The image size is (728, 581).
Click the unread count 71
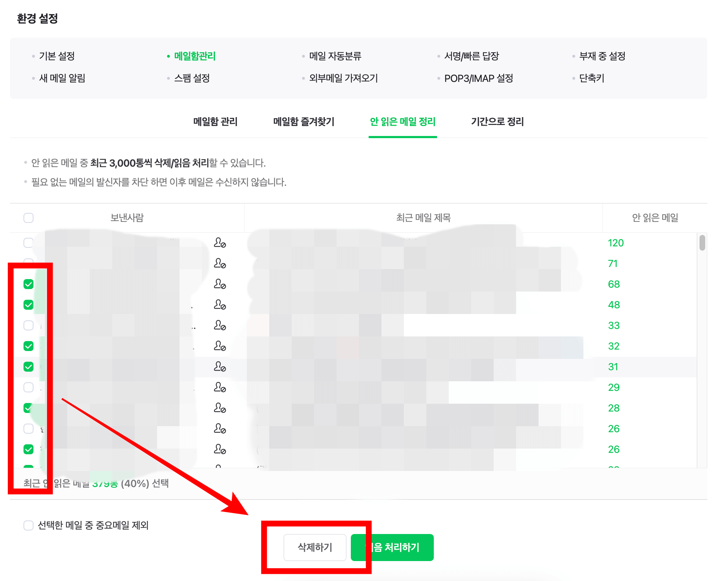tap(613, 263)
